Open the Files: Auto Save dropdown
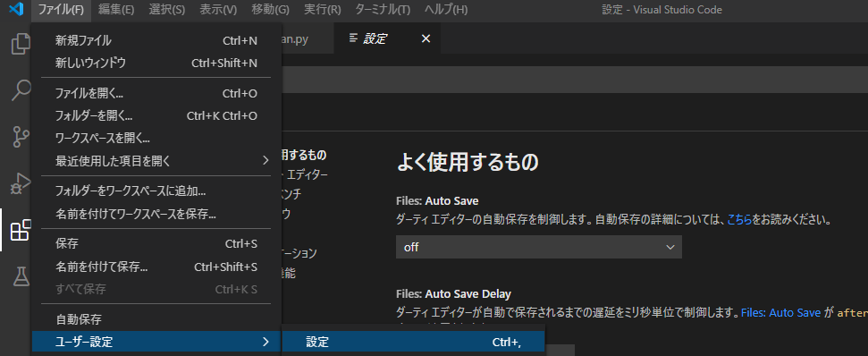868x356 pixels. pos(539,247)
